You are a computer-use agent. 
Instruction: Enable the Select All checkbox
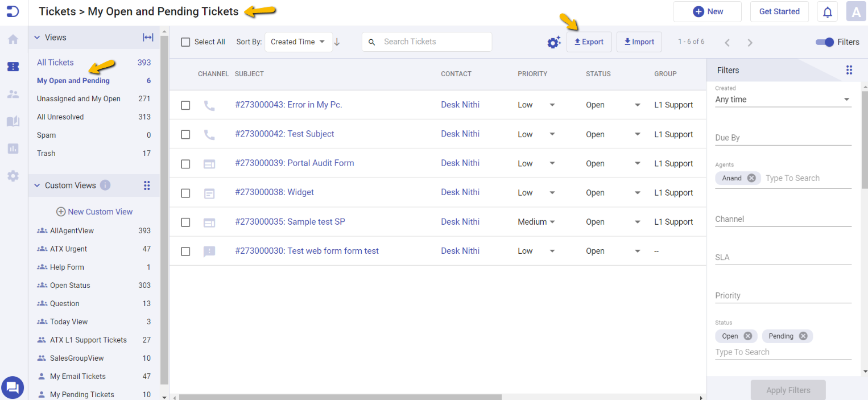click(x=185, y=42)
